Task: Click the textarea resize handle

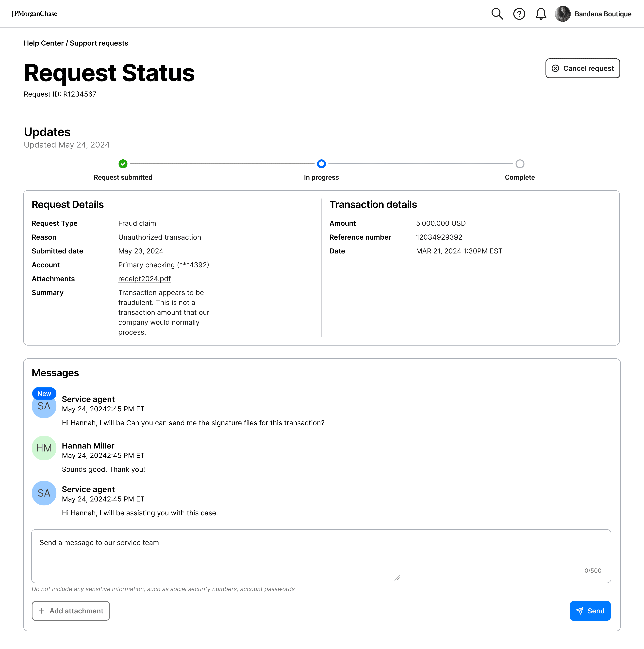Action: (x=397, y=578)
